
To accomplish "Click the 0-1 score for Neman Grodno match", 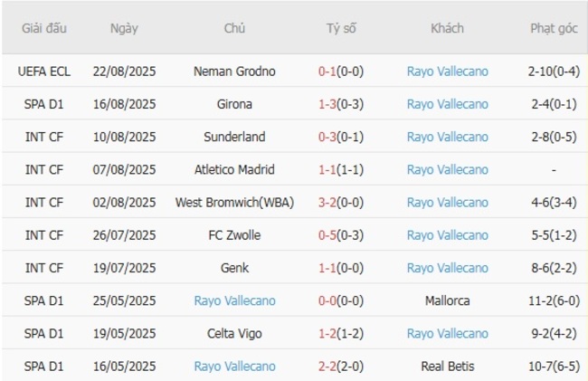I will pyautogui.click(x=330, y=71).
